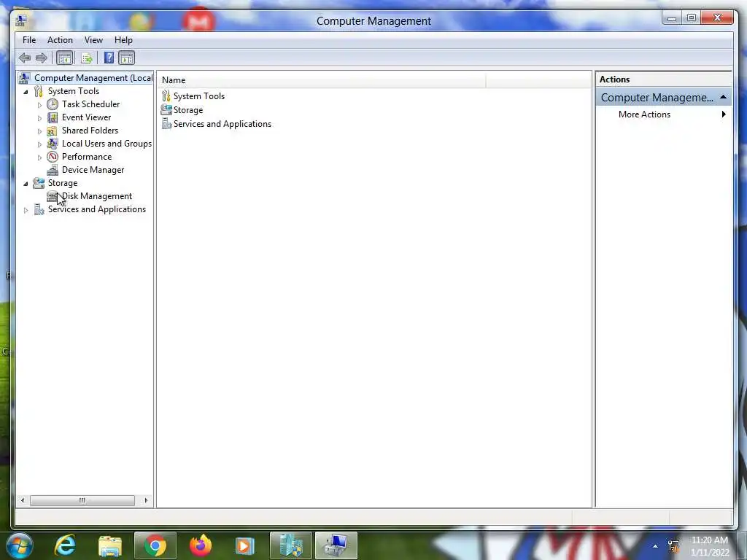Click the network icon in system tray
747x560 pixels.
click(x=673, y=546)
